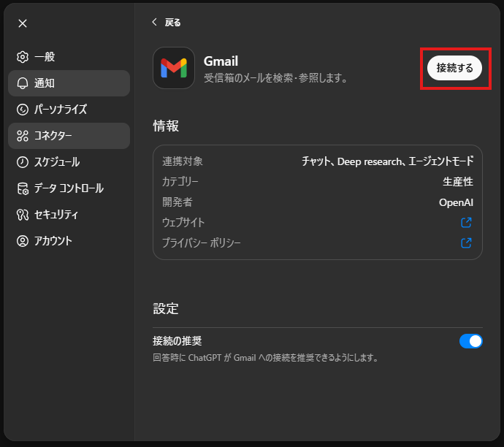Go to データ コントロール settings

[x=69, y=188]
